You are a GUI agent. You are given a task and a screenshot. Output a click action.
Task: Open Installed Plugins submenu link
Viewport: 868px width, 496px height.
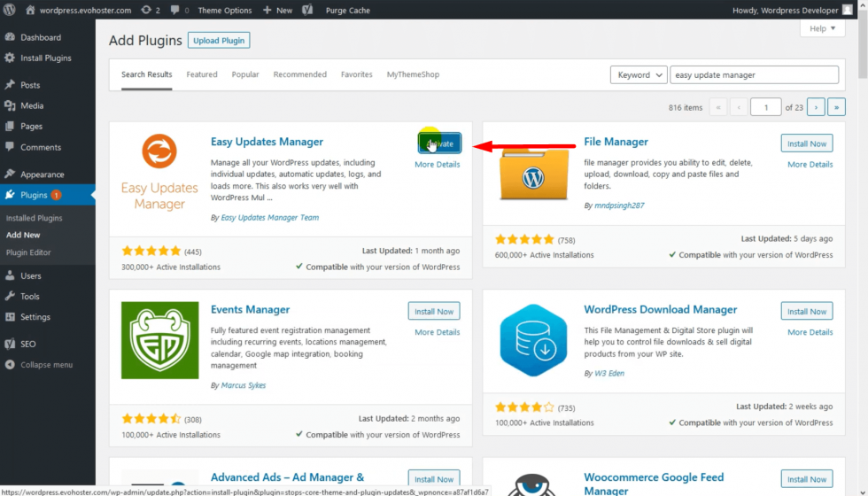pyautogui.click(x=34, y=218)
